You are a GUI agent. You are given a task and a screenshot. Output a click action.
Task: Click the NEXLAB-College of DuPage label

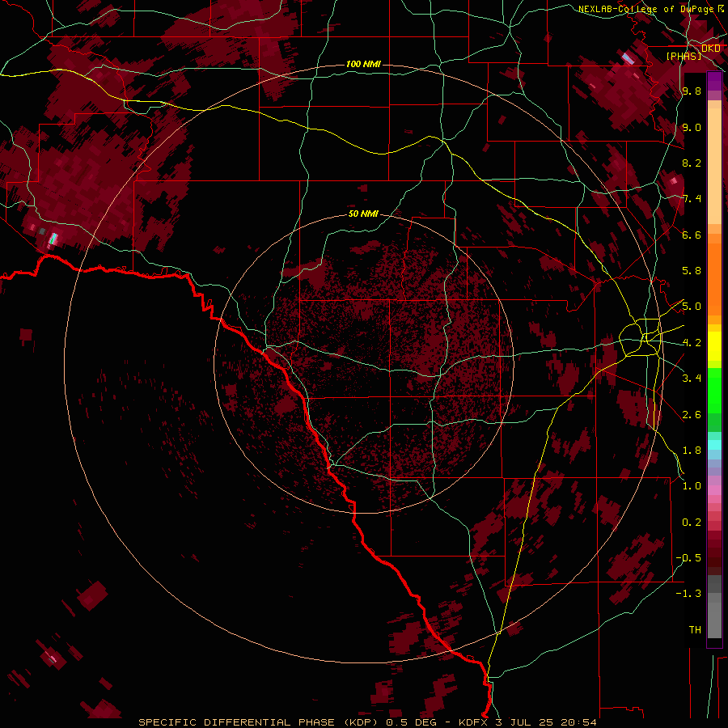coord(645,9)
